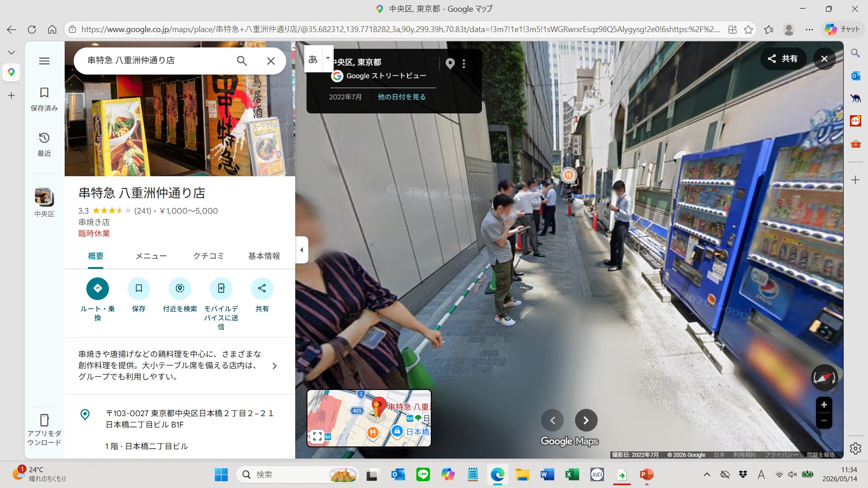Zoom out with the minus button
Viewport: 868px width, 488px height.
pyautogui.click(x=824, y=421)
